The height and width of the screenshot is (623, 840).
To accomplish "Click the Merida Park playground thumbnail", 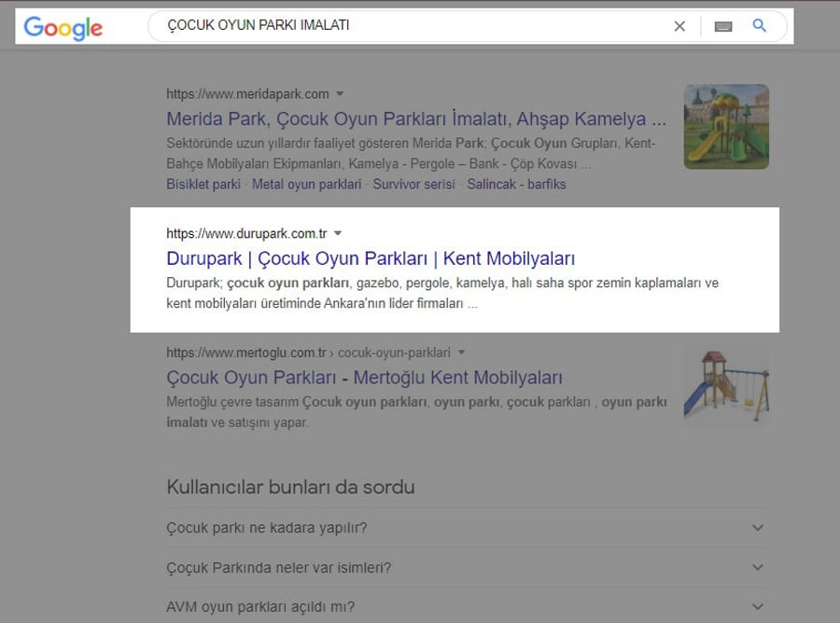I will (x=726, y=127).
